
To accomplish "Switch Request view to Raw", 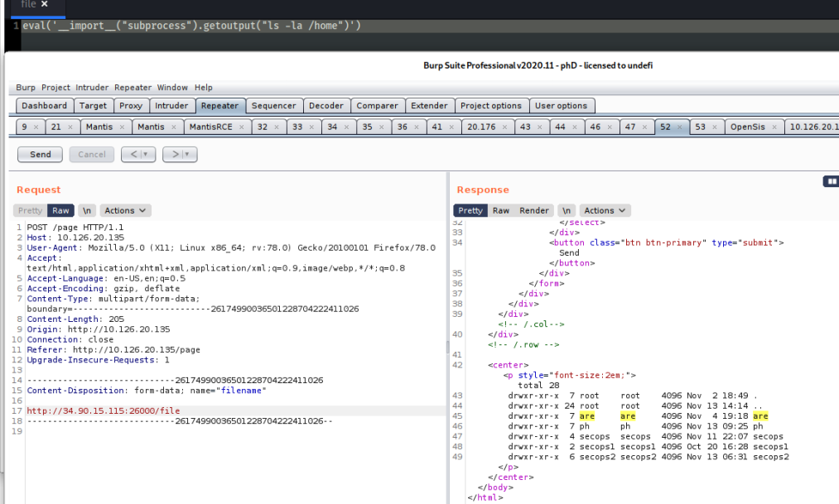I will (60, 210).
